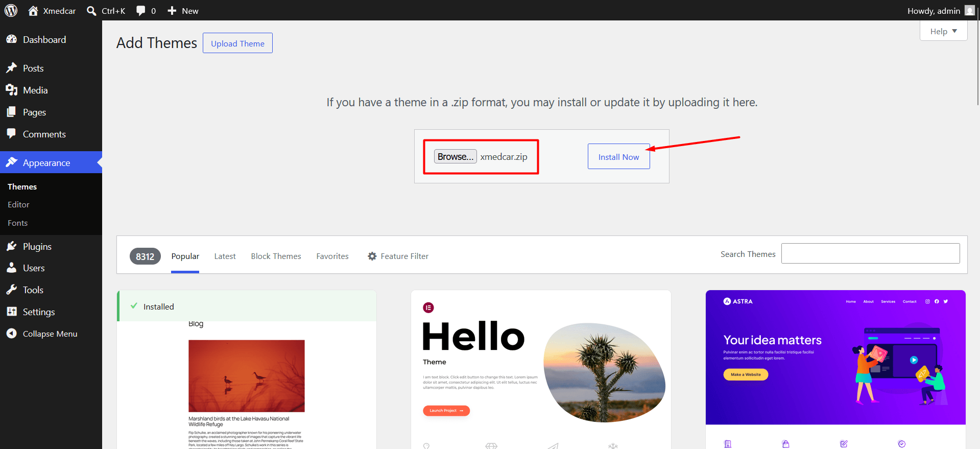Screen dimensions: 980x449
Task: Go to Media library menu
Action: click(51, 90)
